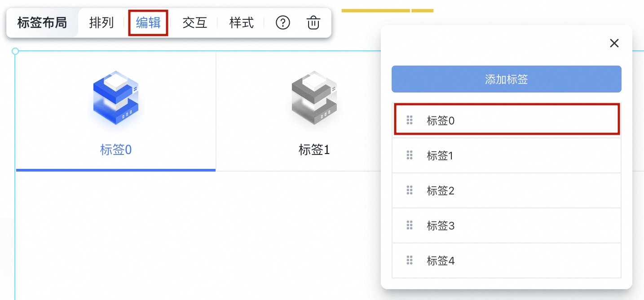Screen dimensions: 644x300
Task: Click the 添加标签 button
Action: tap(507, 79)
